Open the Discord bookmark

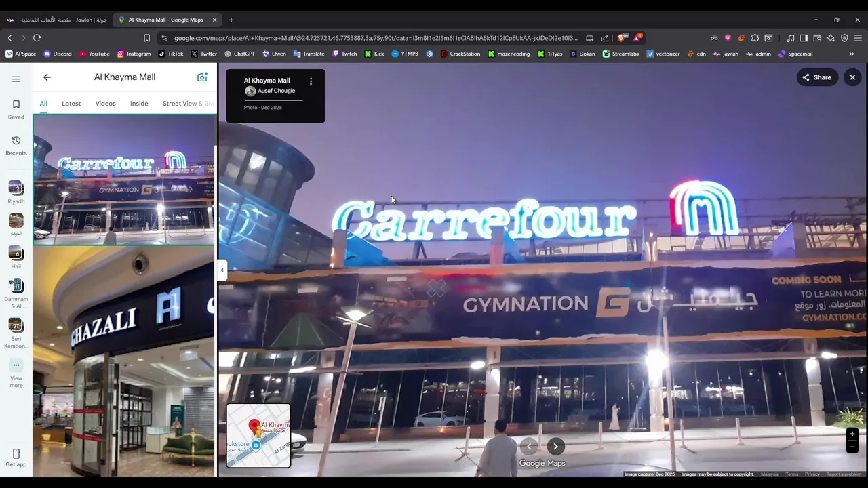(x=58, y=54)
